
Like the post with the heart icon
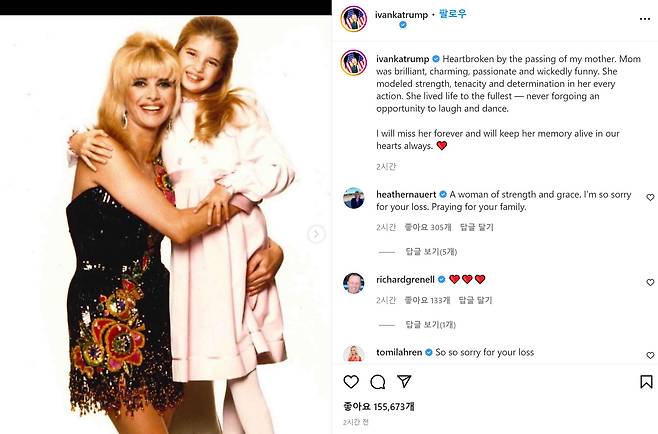coord(351,382)
